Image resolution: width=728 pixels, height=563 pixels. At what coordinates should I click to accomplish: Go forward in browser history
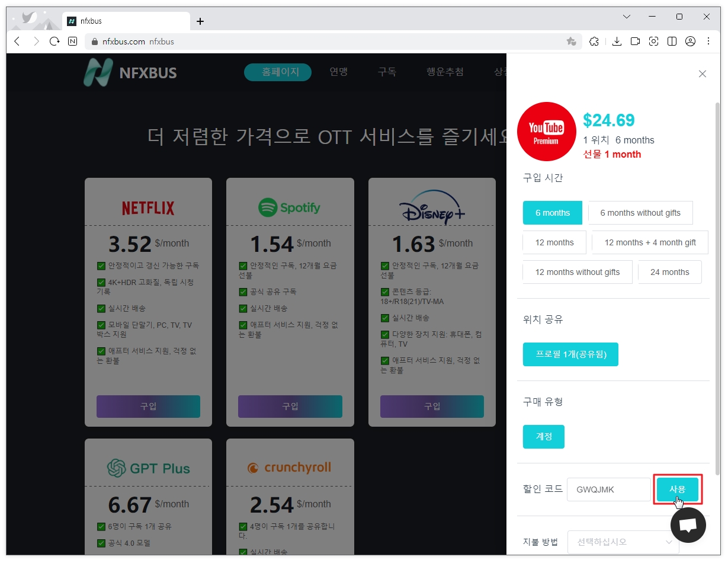pyautogui.click(x=36, y=41)
